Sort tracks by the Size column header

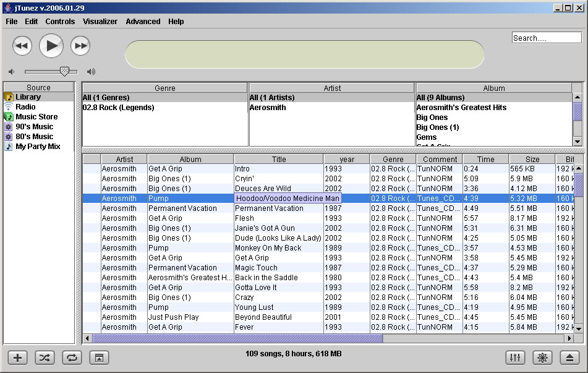(x=532, y=159)
